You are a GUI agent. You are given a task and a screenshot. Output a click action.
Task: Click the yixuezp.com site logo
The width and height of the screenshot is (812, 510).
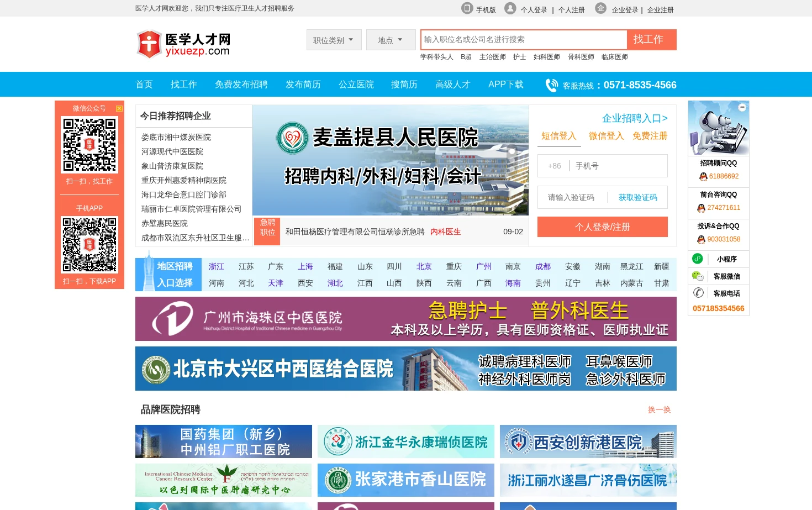(x=184, y=44)
